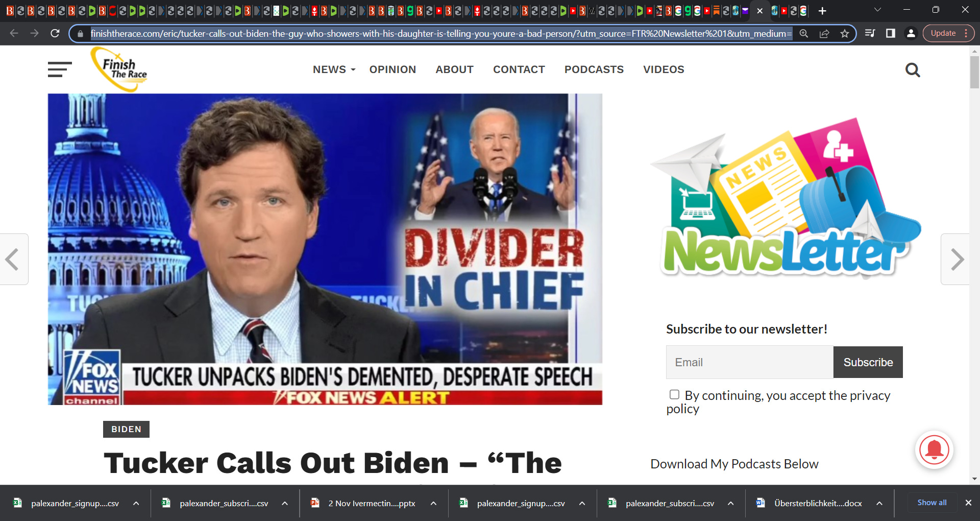The image size is (980, 521).
Task: Go forward in browser history
Action: pos(34,33)
